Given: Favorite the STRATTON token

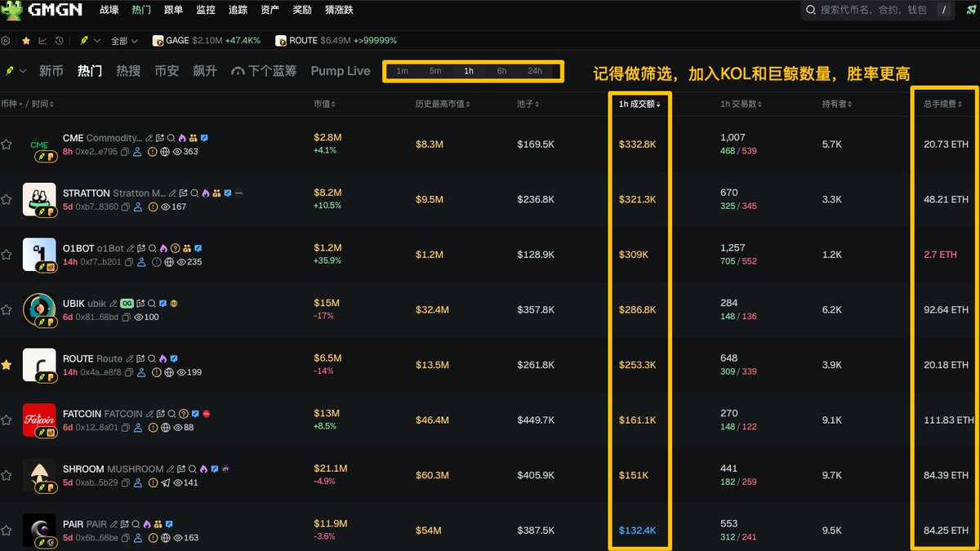Looking at the screenshot, I should tap(7, 199).
